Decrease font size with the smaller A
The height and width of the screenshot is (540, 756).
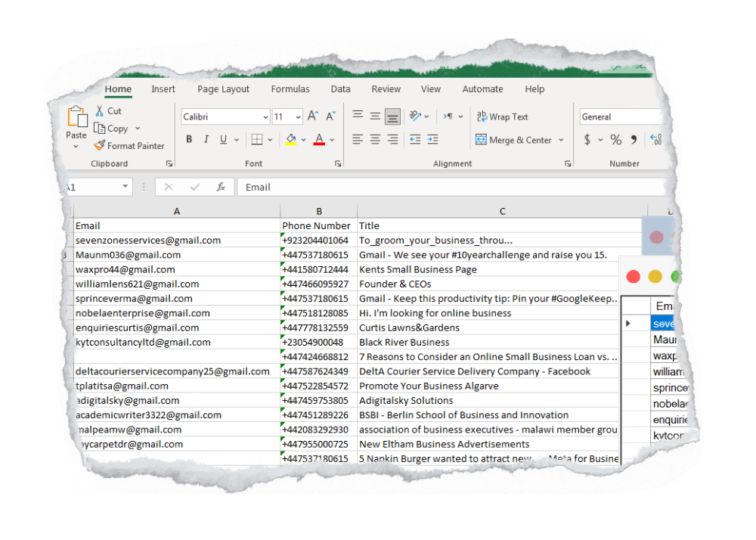click(x=331, y=116)
